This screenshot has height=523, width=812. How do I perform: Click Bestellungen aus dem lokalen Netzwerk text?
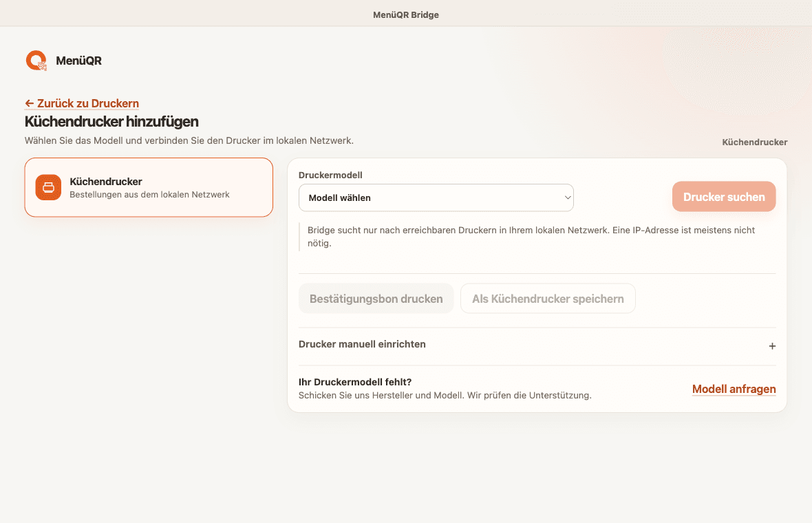coord(149,195)
